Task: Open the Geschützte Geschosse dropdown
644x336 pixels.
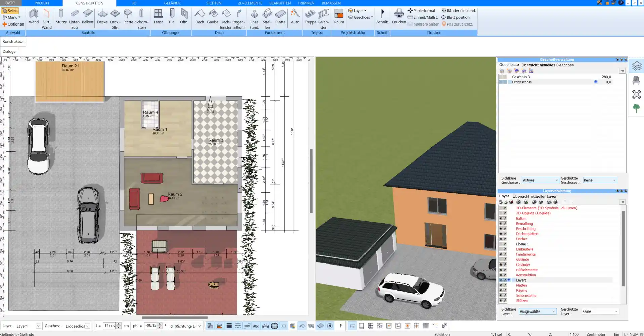Action: tap(600, 180)
